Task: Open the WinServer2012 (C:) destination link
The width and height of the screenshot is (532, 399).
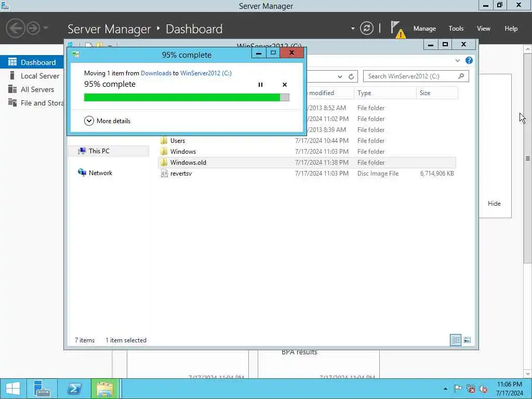Action: 206,73
